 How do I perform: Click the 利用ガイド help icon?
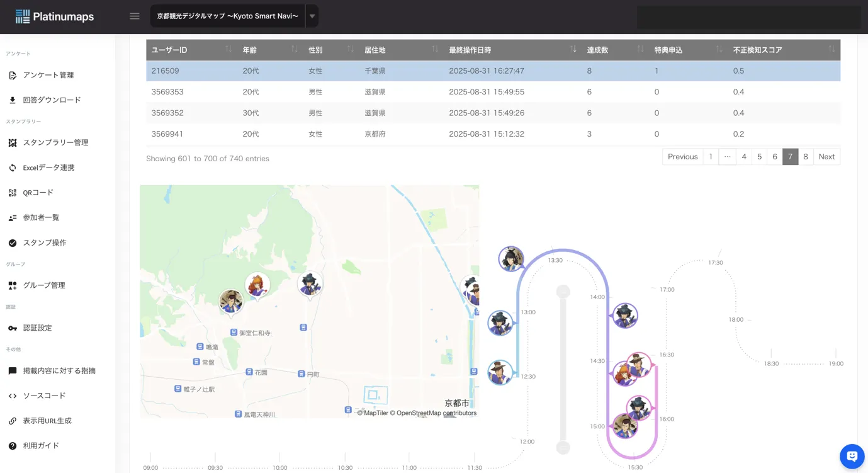pyautogui.click(x=13, y=446)
